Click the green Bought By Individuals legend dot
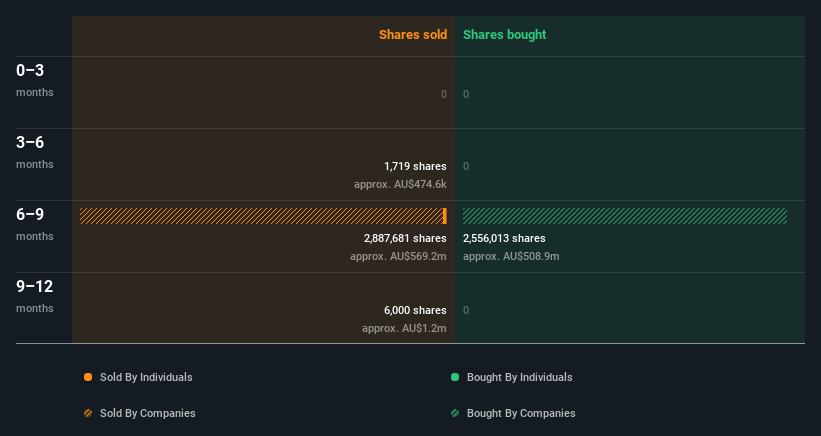 (x=455, y=377)
